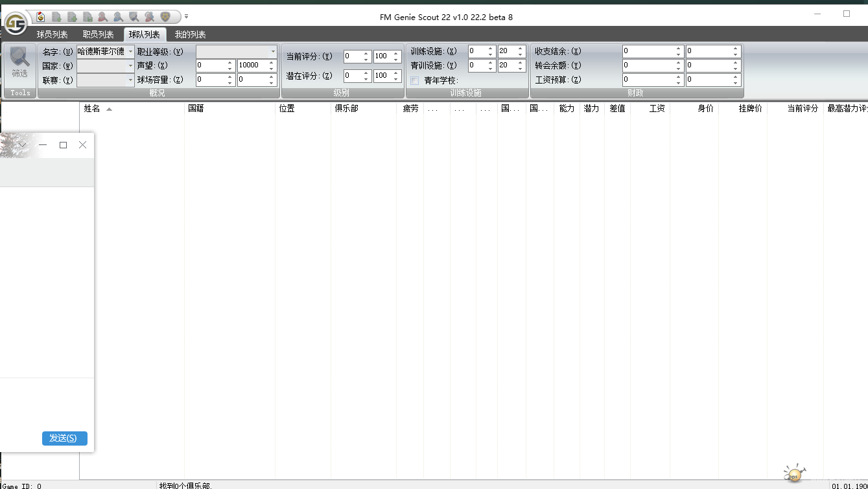Image resolution: width=868 pixels, height=489 pixels.
Task: Decrease the 训练设施 maximum value stepper
Action: pyautogui.click(x=520, y=54)
